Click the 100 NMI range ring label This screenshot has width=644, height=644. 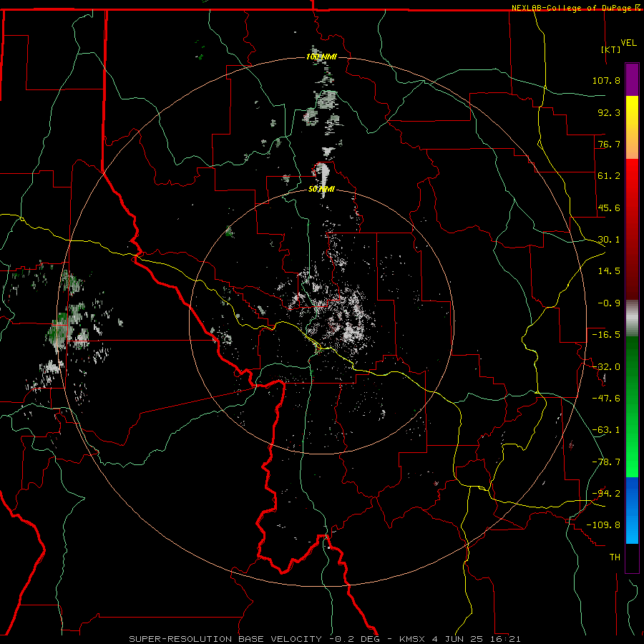[x=321, y=57]
